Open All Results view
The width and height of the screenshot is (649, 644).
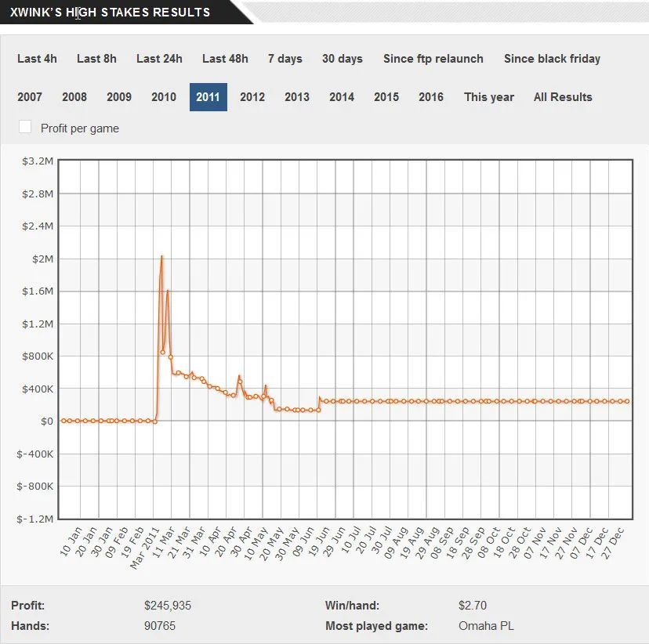[563, 97]
